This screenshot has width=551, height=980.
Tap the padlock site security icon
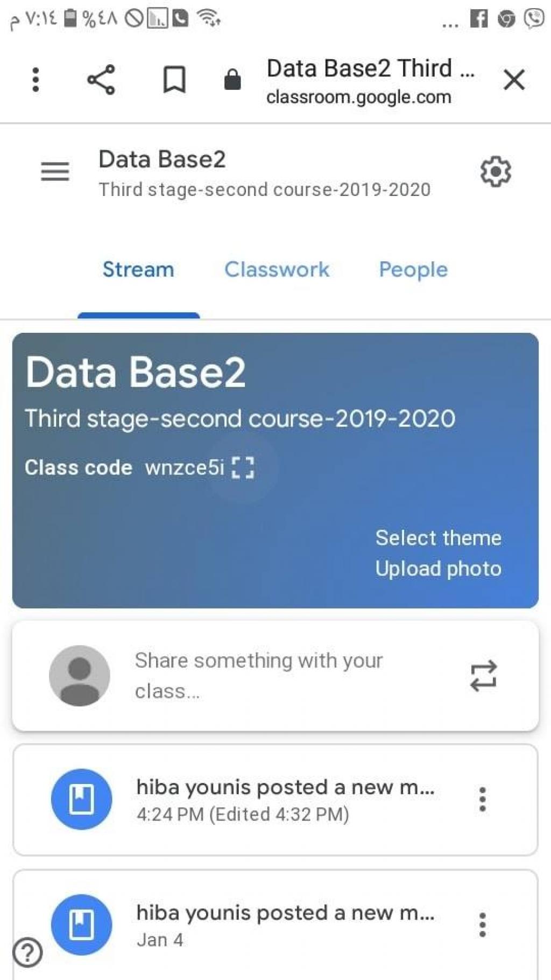(232, 80)
